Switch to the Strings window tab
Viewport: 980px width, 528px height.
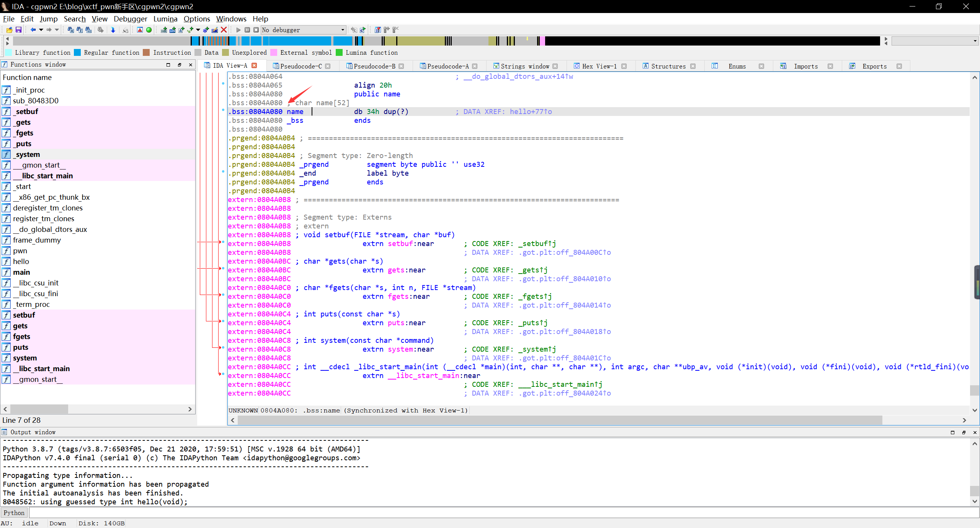524,66
